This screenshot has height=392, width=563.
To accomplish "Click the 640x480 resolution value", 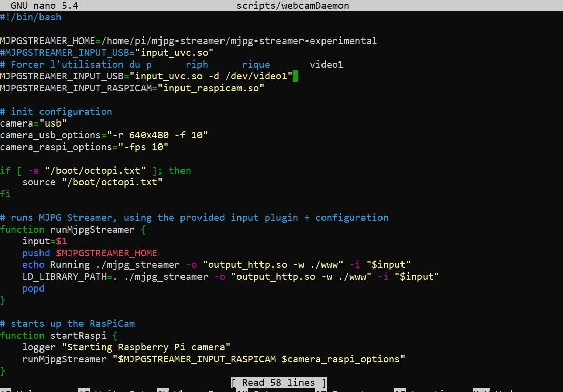I will (149, 135).
